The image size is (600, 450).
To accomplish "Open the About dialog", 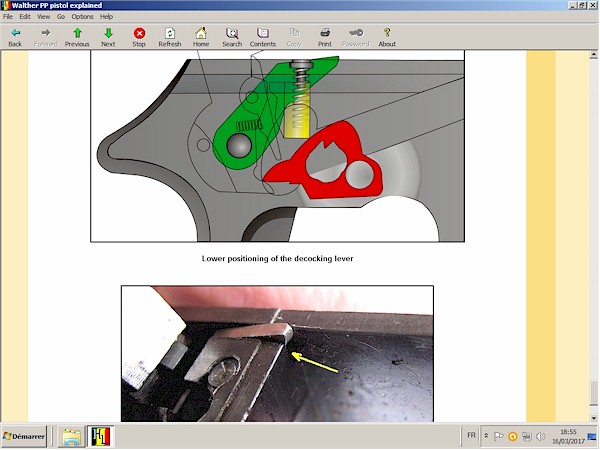I will (387, 37).
